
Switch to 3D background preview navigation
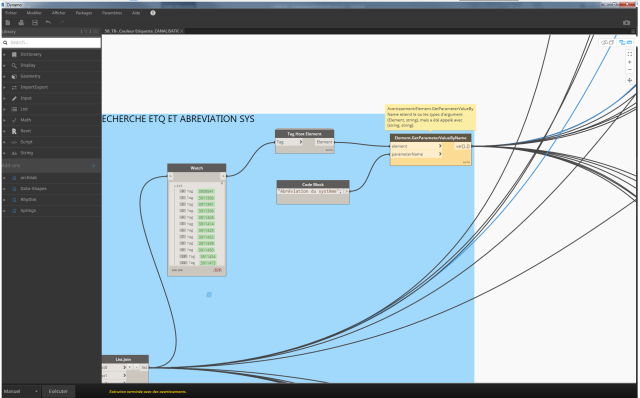pyautogui.click(x=607, y=42)
